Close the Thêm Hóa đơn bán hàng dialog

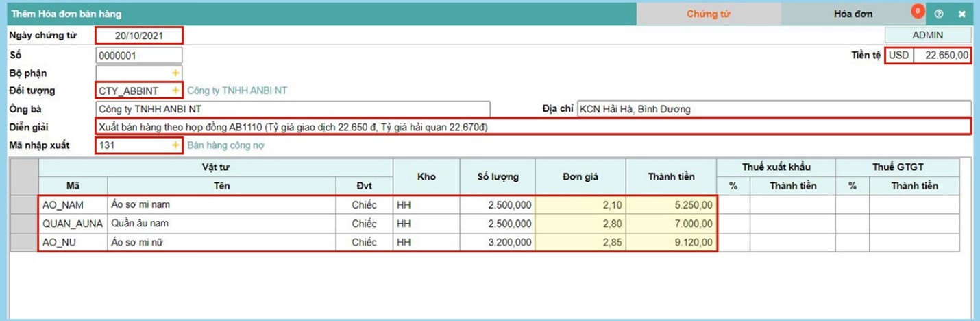[x=961, y=14]
